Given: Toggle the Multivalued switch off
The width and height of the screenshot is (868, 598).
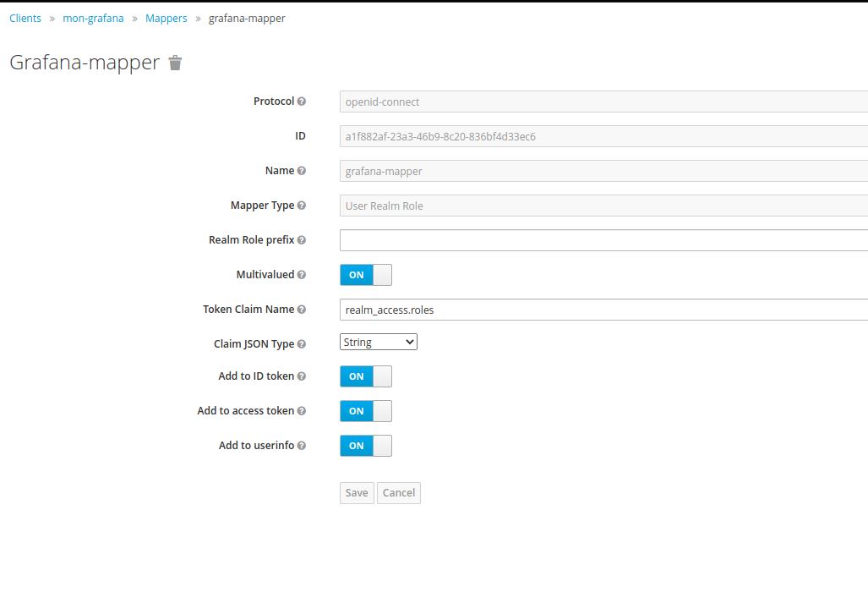Looking at the screenshot, I should point(366,275).
